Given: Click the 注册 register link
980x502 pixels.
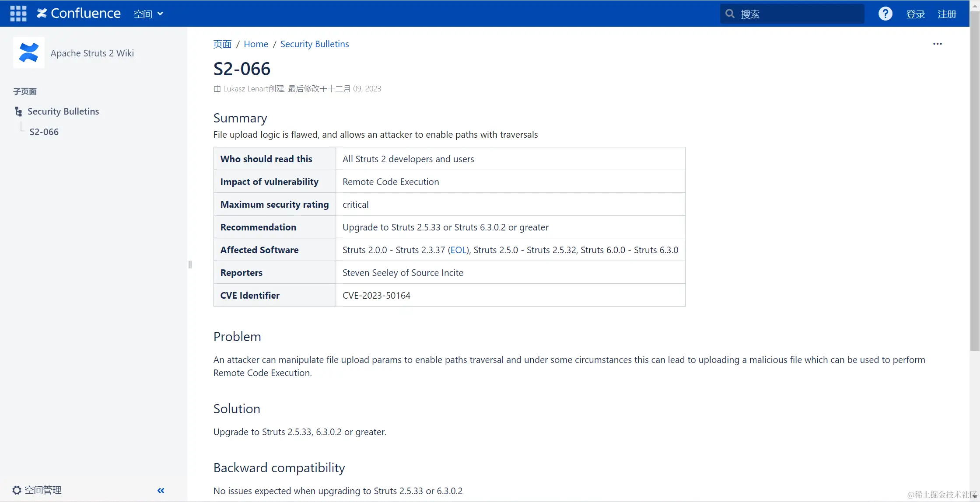Looking at the screenshot, I should (947, 14).
